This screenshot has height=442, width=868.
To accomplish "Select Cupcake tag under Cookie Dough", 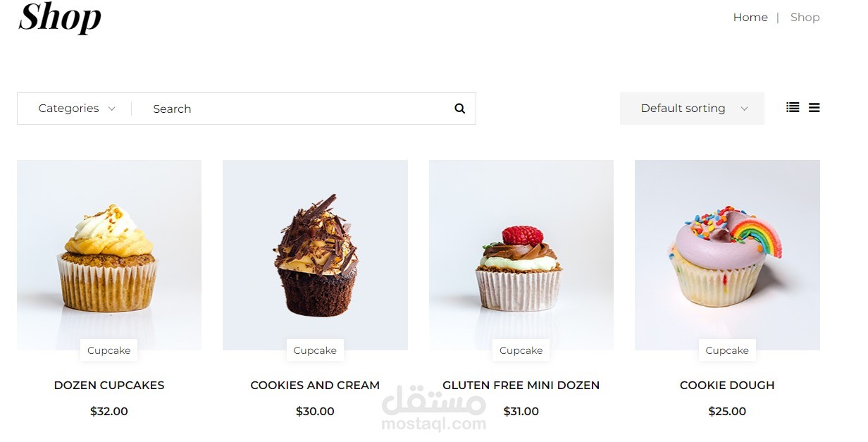I will (x=727, y=350).
